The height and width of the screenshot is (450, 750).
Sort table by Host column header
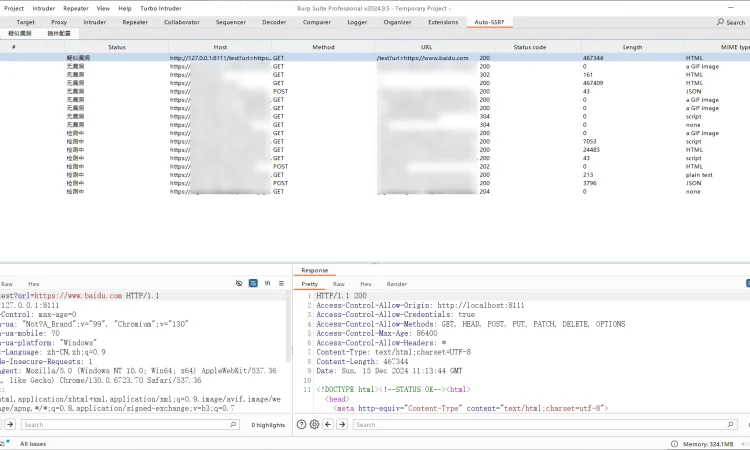pos(220,47)
